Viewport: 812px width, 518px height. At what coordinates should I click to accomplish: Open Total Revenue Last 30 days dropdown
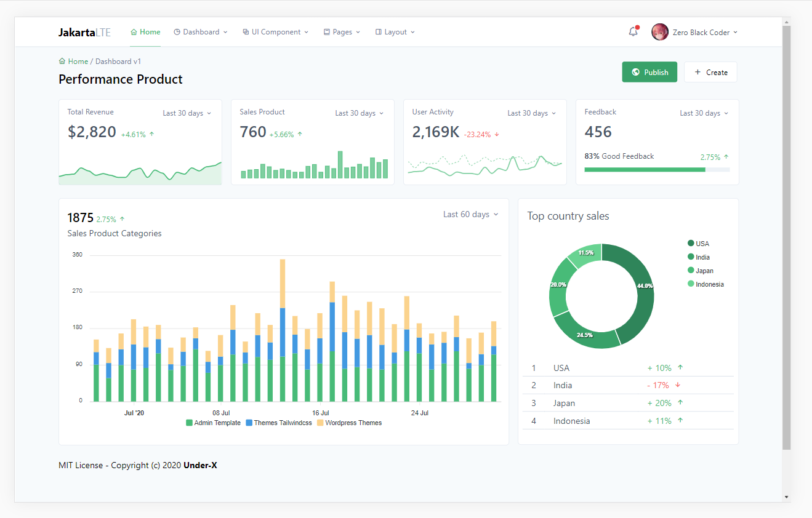pos(187,113)
